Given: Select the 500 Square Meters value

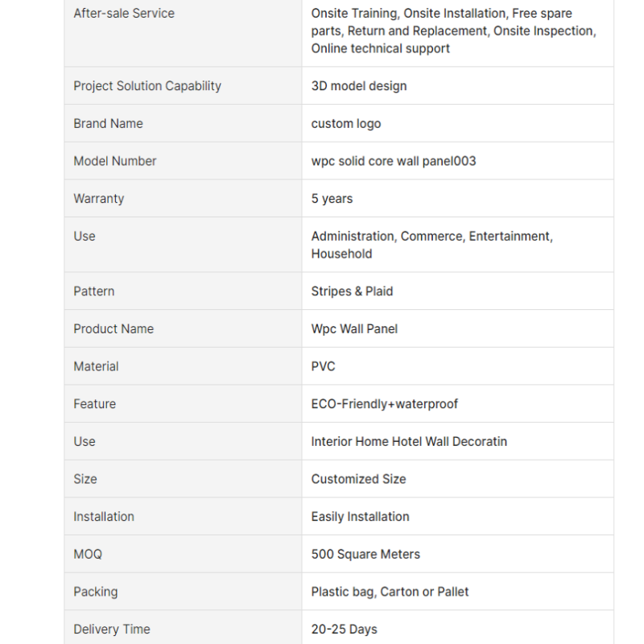Looking at the screenshot, I should click(x=365, y=554).
